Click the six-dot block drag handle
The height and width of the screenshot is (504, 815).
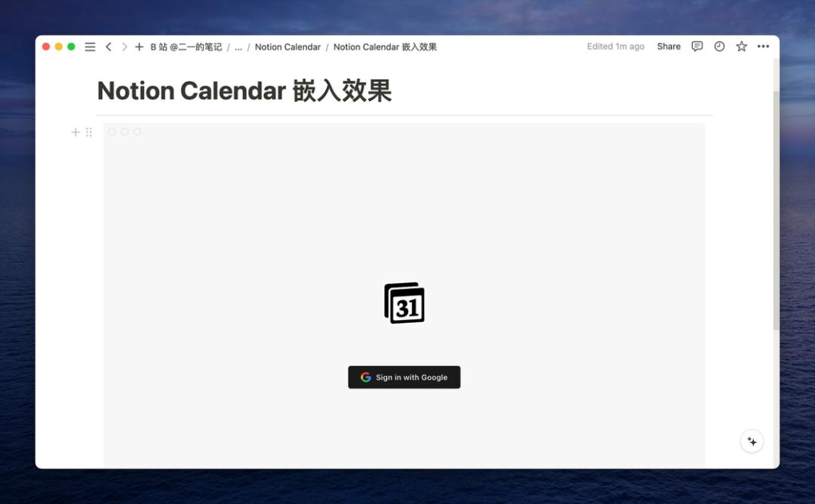point(89,132)
